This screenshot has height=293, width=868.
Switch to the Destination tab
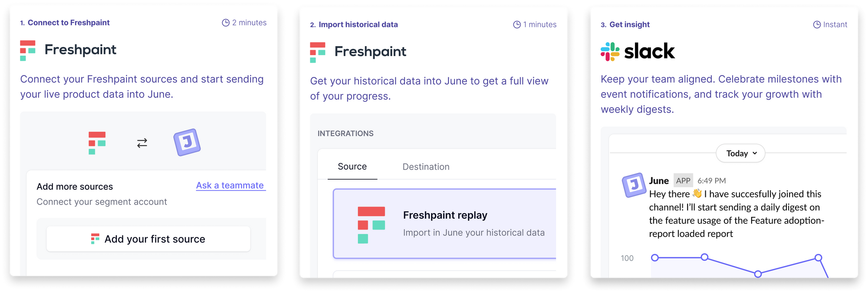[426, 167]
